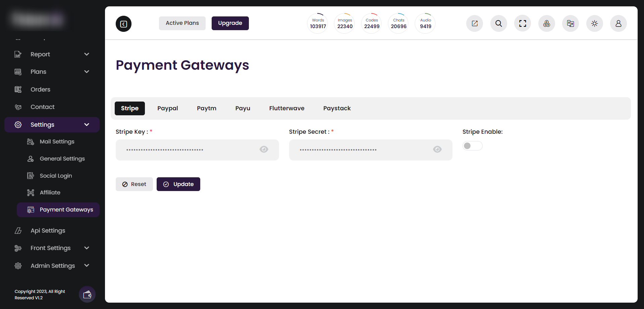Screen dimensions: 644x309
Task: Check the Words usage progress circle
Action: (x=317, y=23)
